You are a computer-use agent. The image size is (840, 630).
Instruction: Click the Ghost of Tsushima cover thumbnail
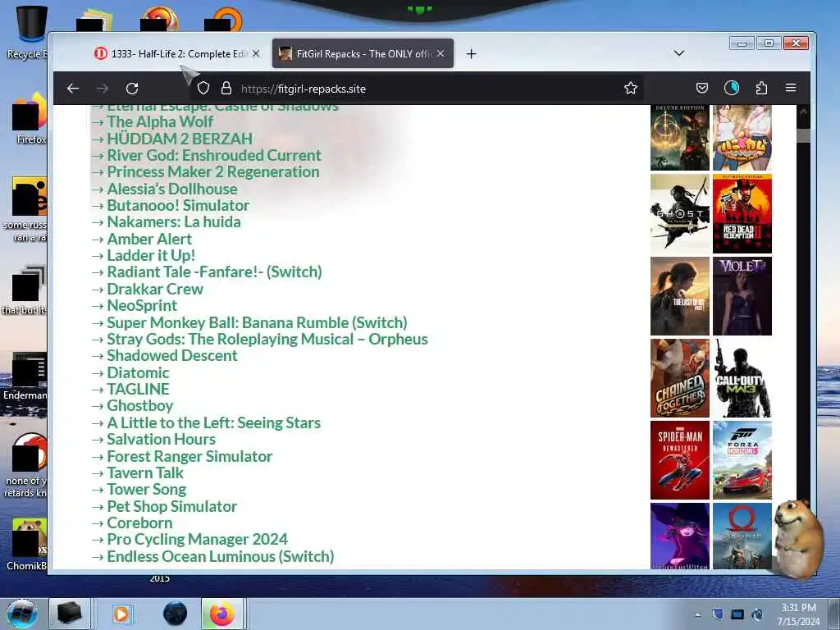[680, 214]
